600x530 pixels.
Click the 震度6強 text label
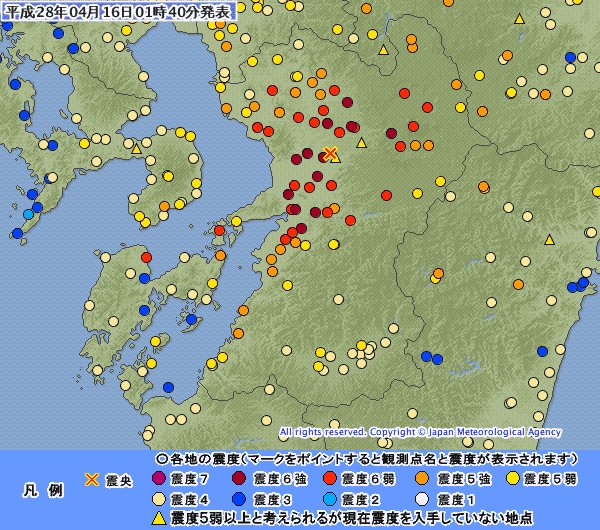280,479
